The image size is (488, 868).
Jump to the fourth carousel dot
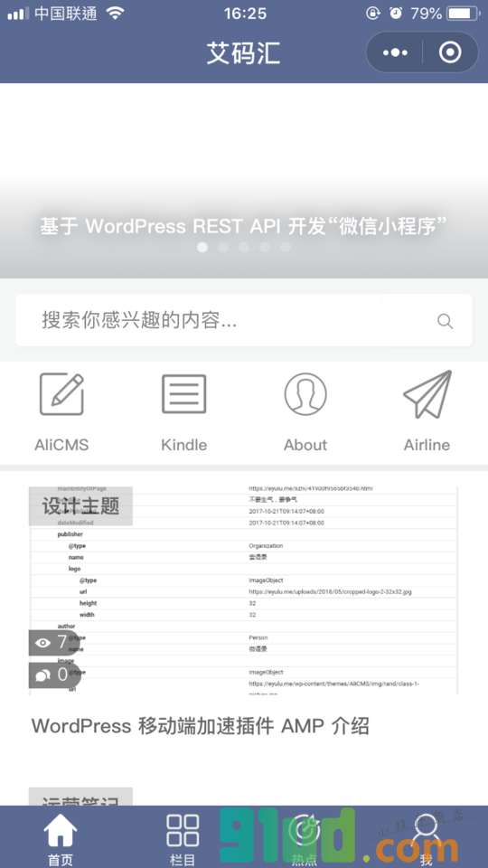265,248
